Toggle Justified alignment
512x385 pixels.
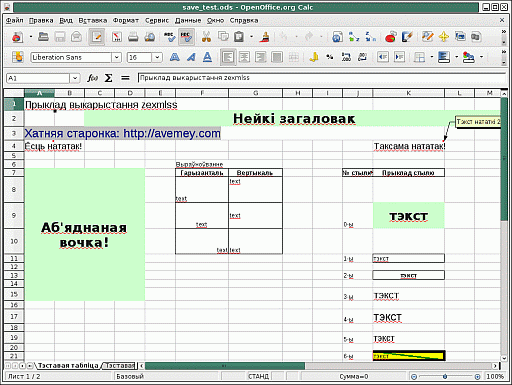pos(277,57)
